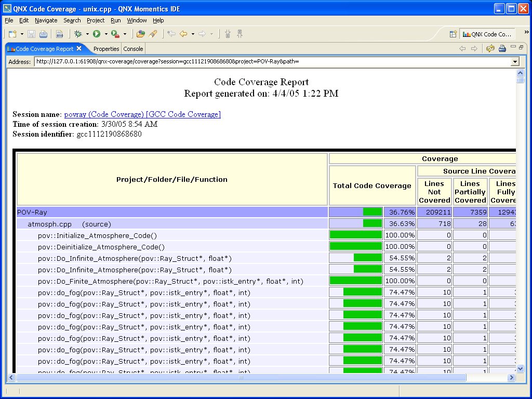Click inside the Address input field
This screenshot has height=399, width=532.
(208, 61)
